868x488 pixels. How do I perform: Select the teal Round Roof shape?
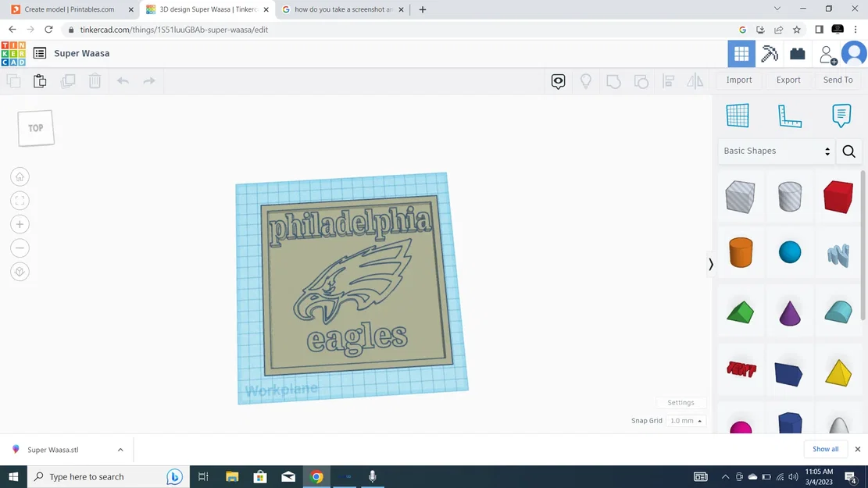click(838, 312)
